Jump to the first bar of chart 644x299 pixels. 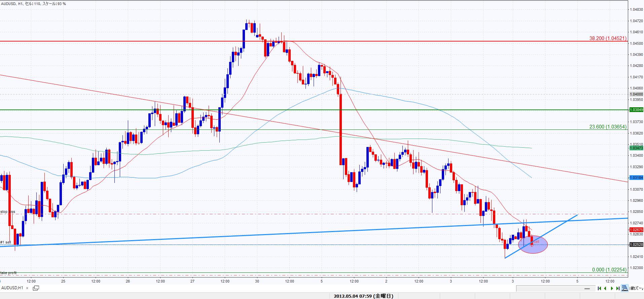click(600, 288)
